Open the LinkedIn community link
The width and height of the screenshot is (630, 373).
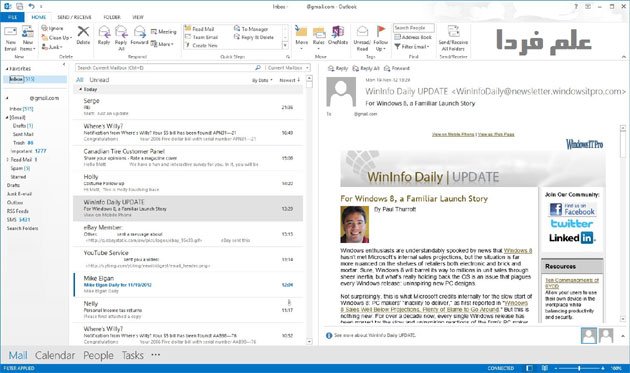tap(572, 238)
